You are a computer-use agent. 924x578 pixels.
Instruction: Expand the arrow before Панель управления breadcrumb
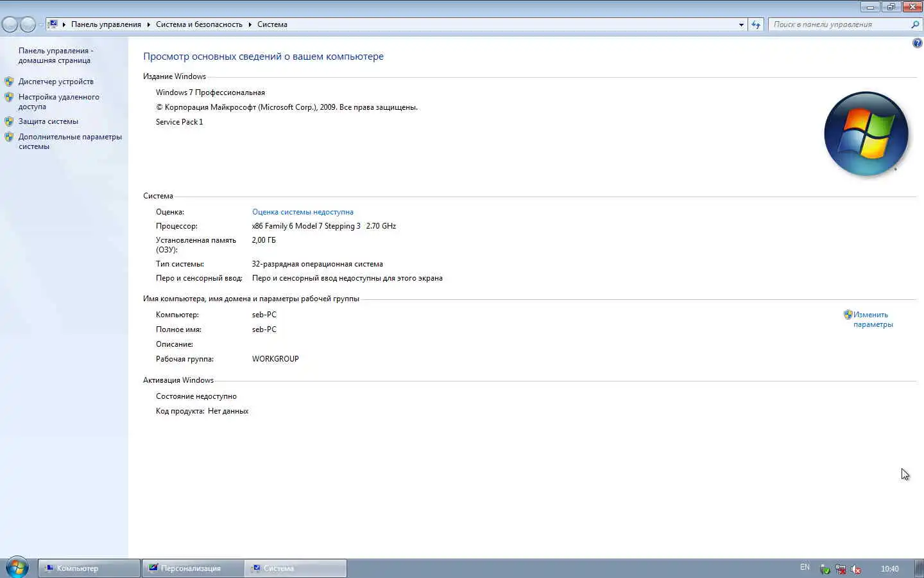(x=64, y=24)
